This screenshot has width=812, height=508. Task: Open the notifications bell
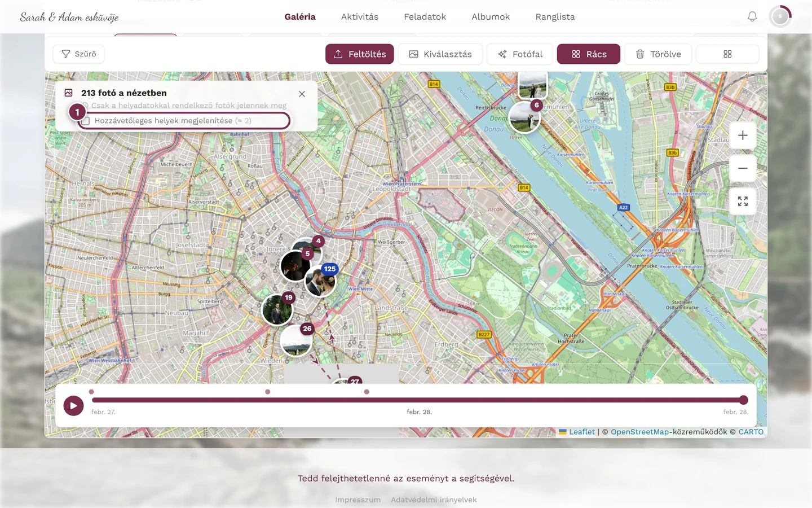click(x=752, y=17)
